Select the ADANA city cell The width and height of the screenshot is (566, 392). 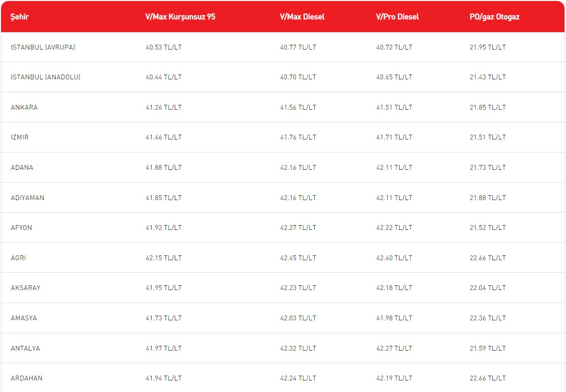[22, 168]
